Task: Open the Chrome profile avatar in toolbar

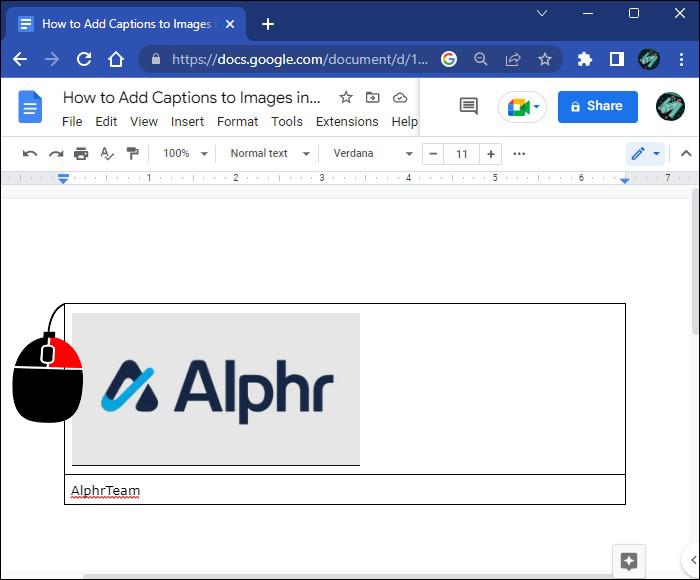Action: pyautogui.click(x=649, y=59)
